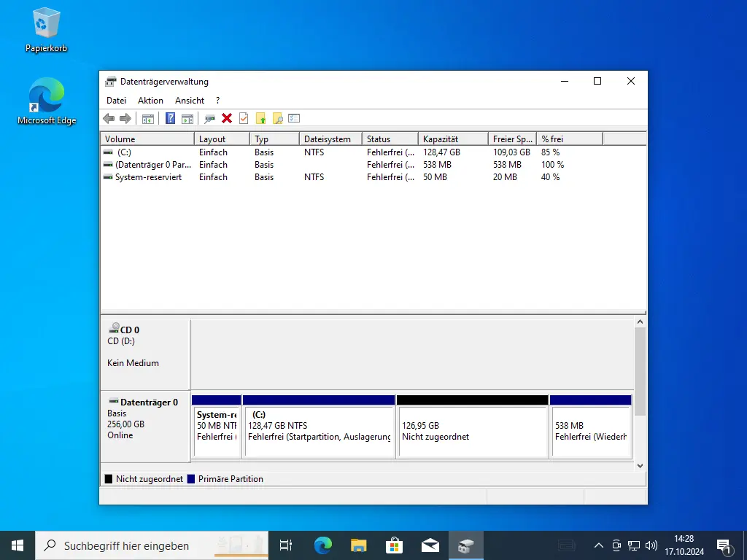747x560 pixels.
Task: Click the red X delete icon
Action: click(227, 118)
